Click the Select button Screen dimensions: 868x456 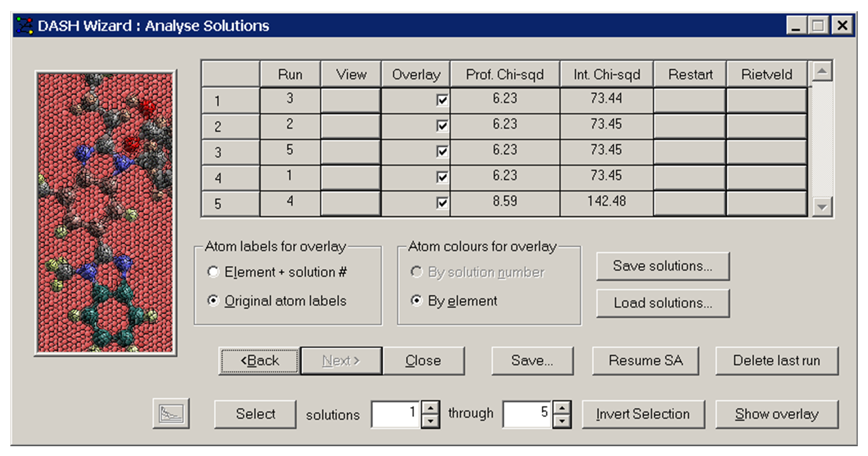click(x=255, y=414)
